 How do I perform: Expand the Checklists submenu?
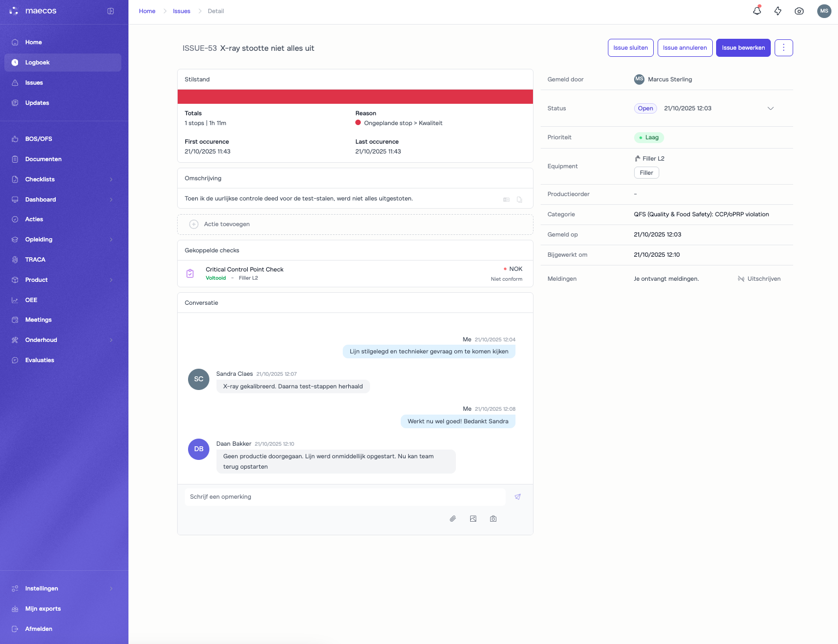click(111, 180)
